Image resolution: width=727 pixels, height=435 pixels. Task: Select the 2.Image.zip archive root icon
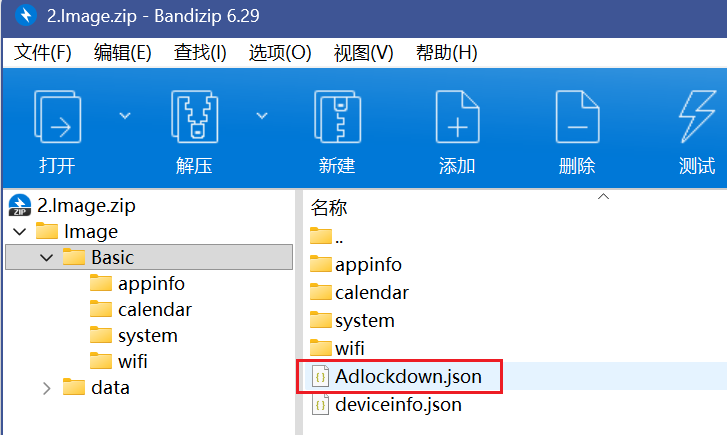pyautogui.click(x=19, y=205)
